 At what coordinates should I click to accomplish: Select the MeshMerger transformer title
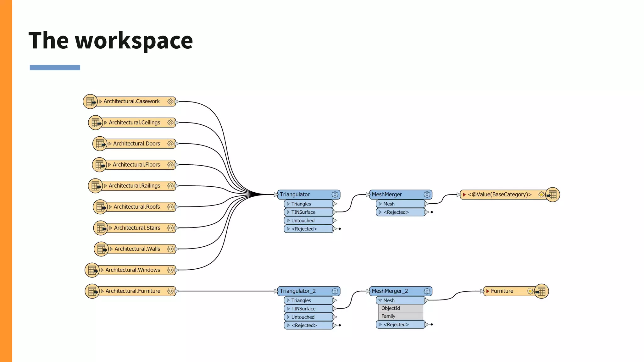tap(387, 195)
